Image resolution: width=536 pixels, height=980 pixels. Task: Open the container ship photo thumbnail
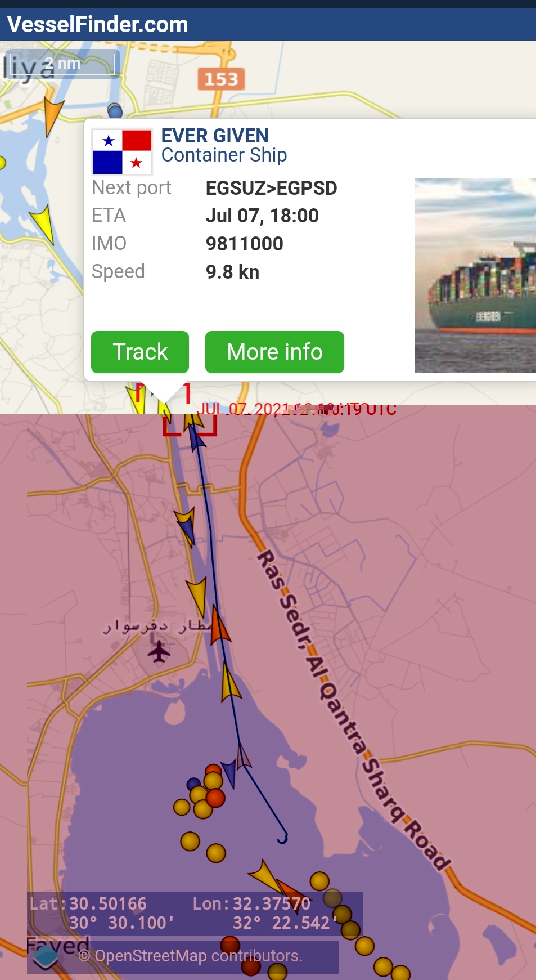click(475, 275)
